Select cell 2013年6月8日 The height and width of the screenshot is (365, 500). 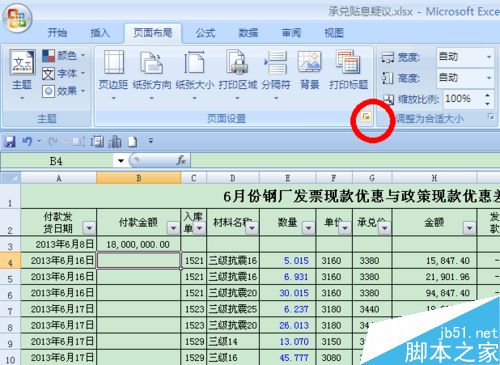59,245
